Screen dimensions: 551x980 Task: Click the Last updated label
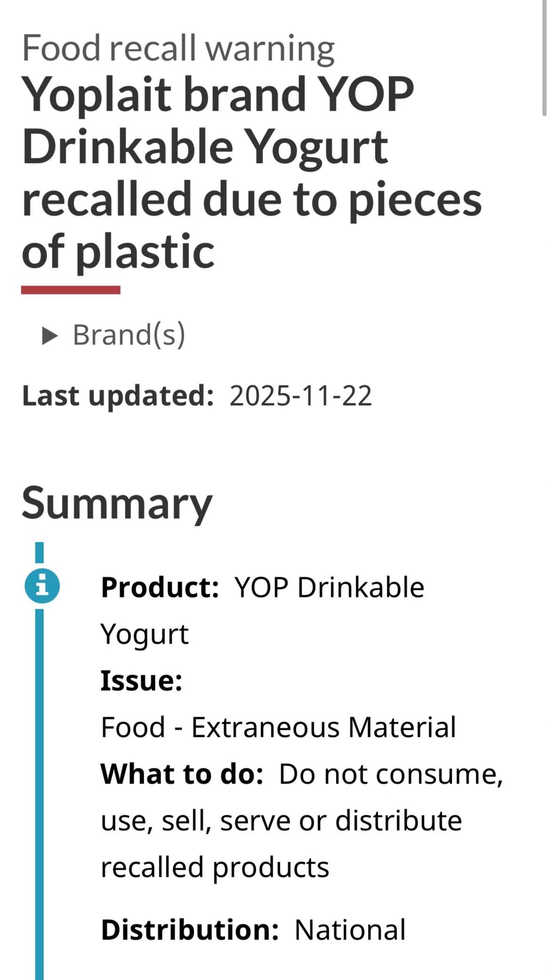tap(118, 396)
